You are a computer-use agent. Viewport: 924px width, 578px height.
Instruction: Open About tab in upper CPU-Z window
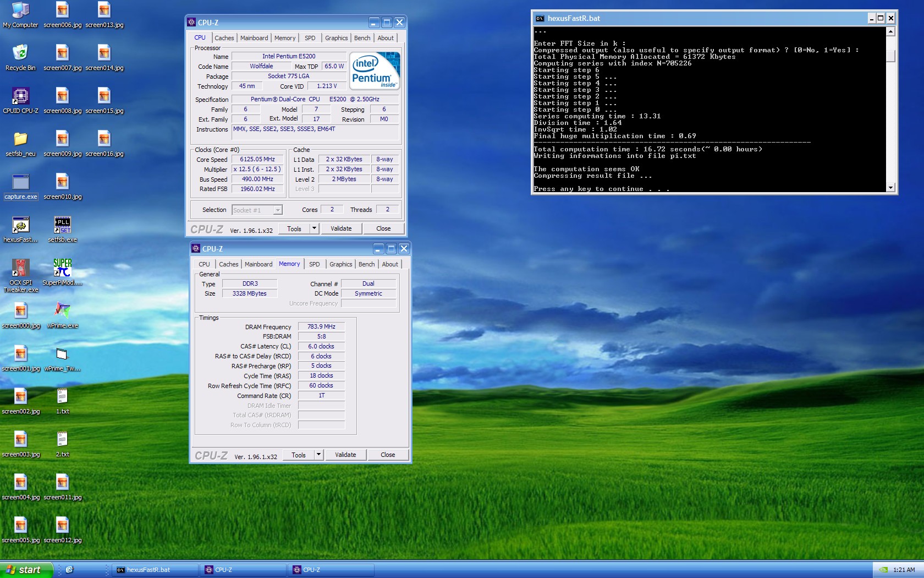click(386, 38)
